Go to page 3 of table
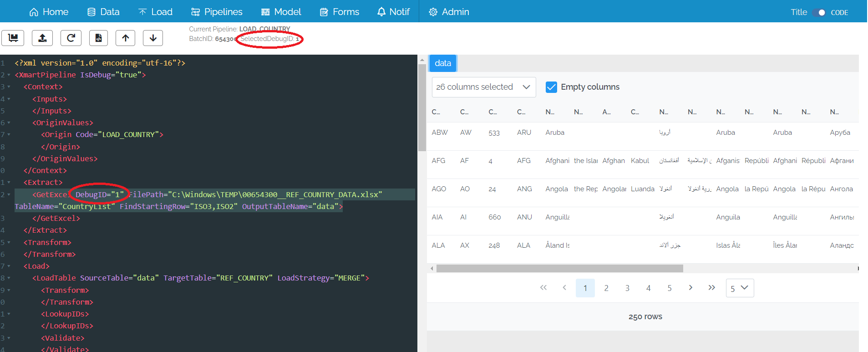Image resolution: width=868 pixels, height=352 pixels. [627, 288]
